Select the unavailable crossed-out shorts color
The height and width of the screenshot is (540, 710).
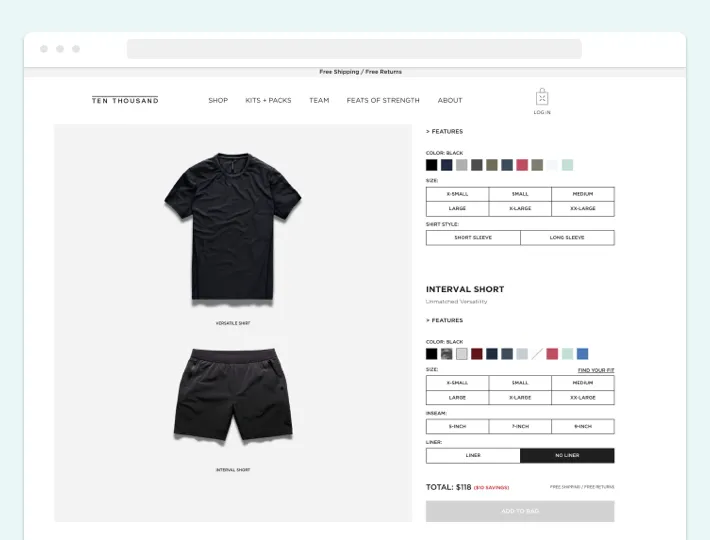point(537,354)
